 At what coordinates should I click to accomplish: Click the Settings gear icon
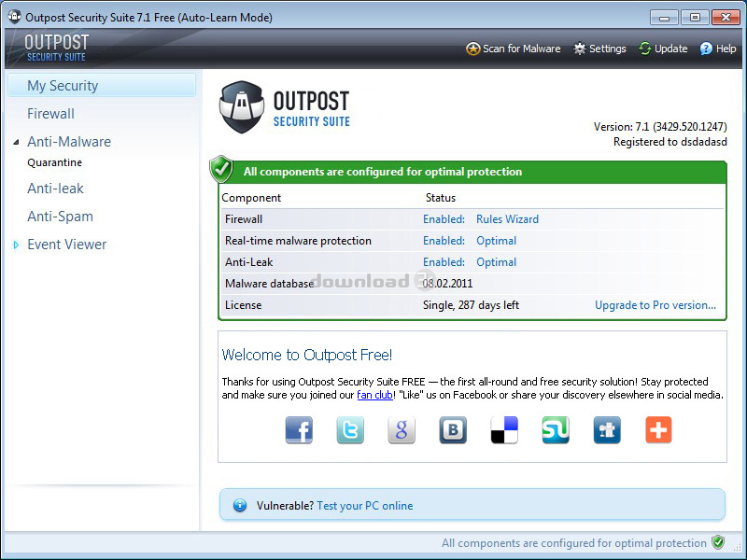579,49
